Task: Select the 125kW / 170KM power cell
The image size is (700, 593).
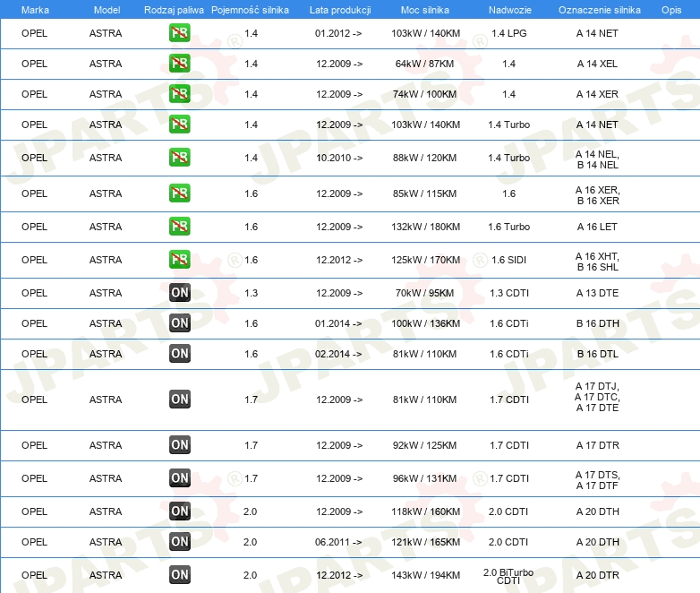Action: pyautogui.click(x=425, y=260)
